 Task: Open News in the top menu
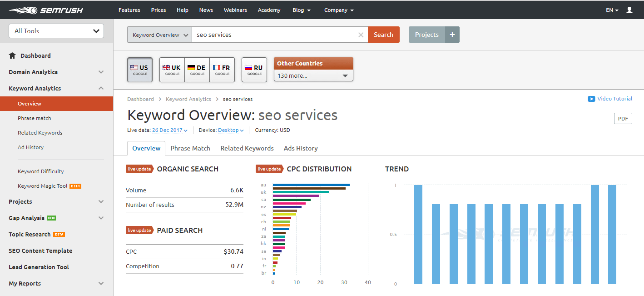click(x=206, y=10)
